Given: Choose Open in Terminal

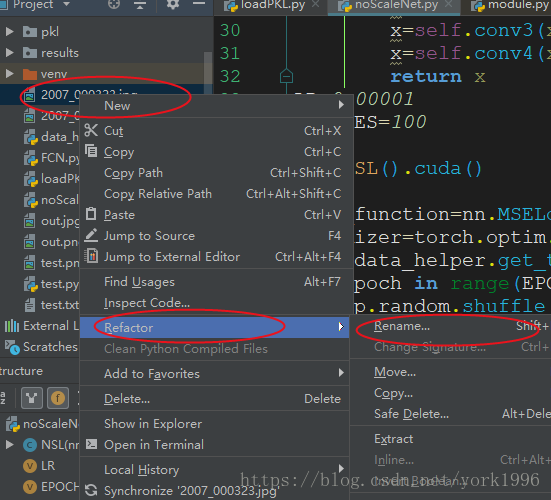Looking at the screenshot, I should (x=216, y=445).
